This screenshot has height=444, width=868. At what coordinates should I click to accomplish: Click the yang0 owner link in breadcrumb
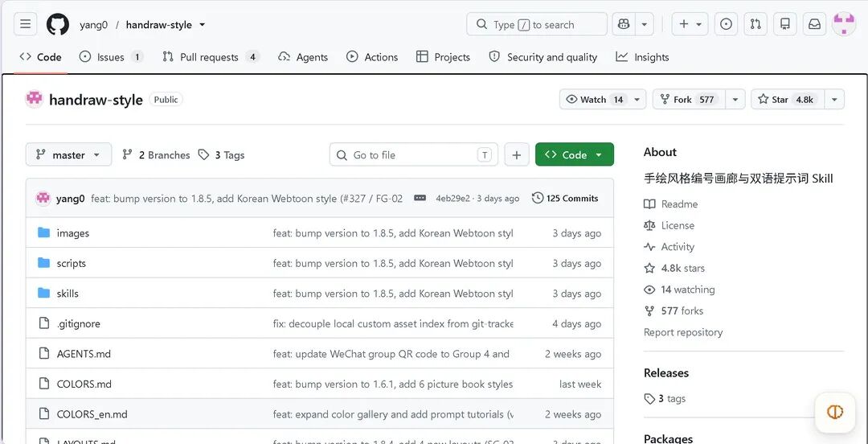click(x=93, y=24)
